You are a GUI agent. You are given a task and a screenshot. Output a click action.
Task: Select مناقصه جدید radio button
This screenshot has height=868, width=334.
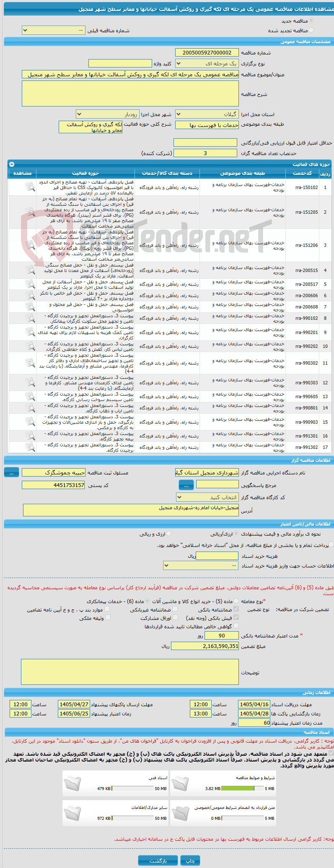[x=311, y=21]
